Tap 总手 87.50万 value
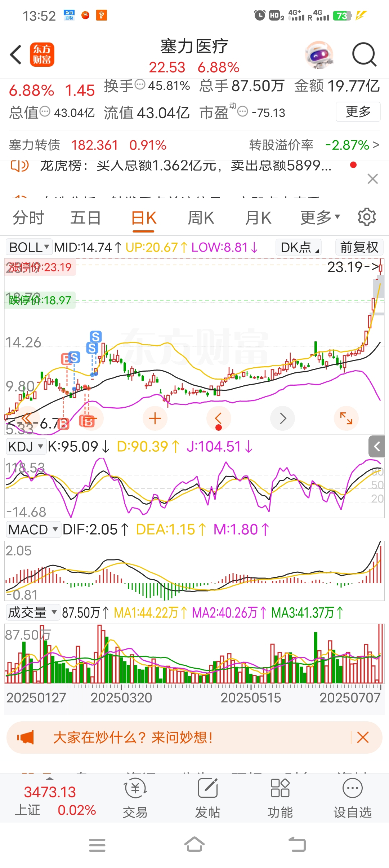Viewport: 389px width, 868px height. pos(242,86)
